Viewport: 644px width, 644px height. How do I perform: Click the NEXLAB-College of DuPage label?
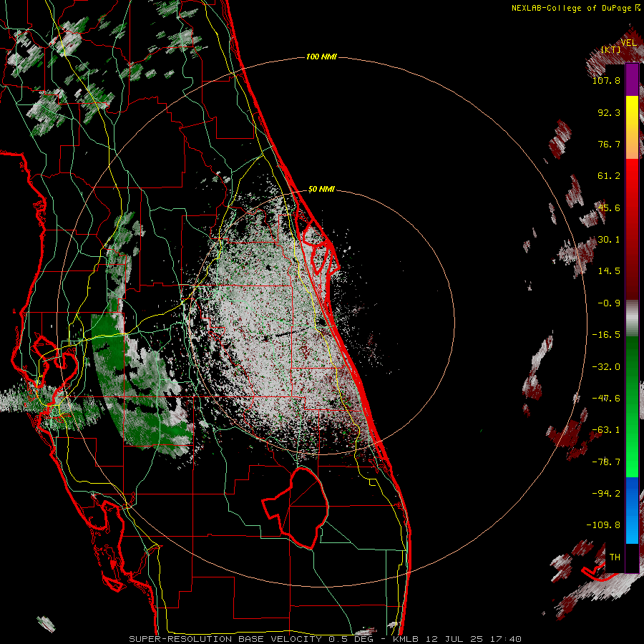coord(575,8)
